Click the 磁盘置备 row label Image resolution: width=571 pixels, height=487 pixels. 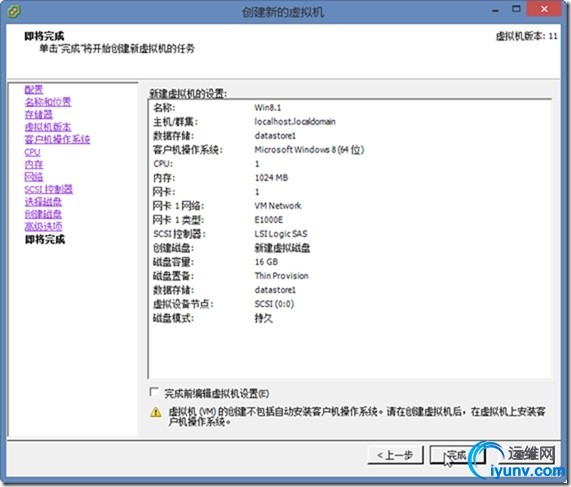[x=173, y=276]
